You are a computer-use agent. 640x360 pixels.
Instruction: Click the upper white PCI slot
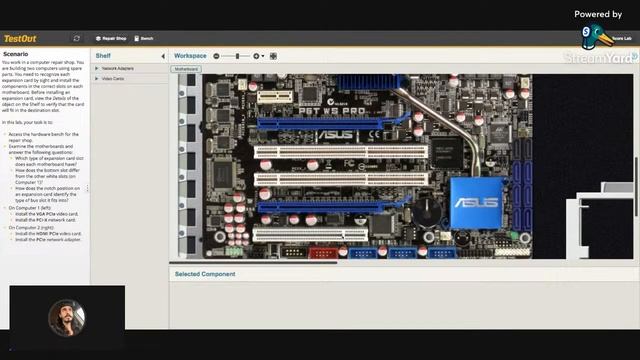[x=341, y=152]
